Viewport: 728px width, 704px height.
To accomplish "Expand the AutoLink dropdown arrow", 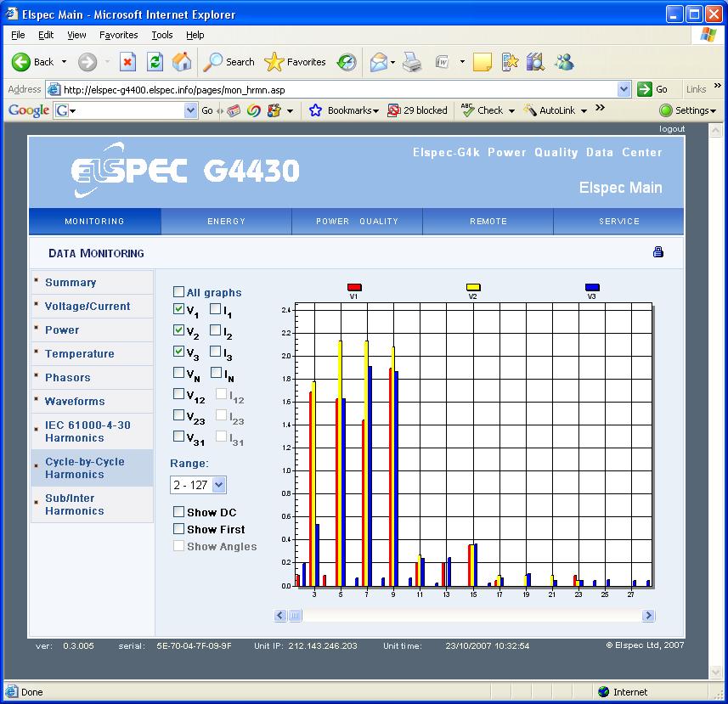I will pos(584,111).
